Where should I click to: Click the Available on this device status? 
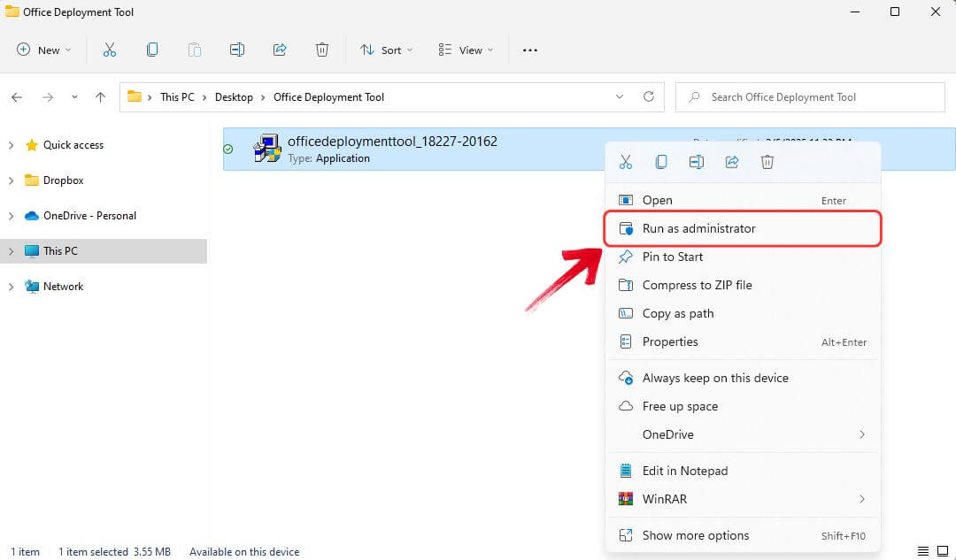click(244, 551)
